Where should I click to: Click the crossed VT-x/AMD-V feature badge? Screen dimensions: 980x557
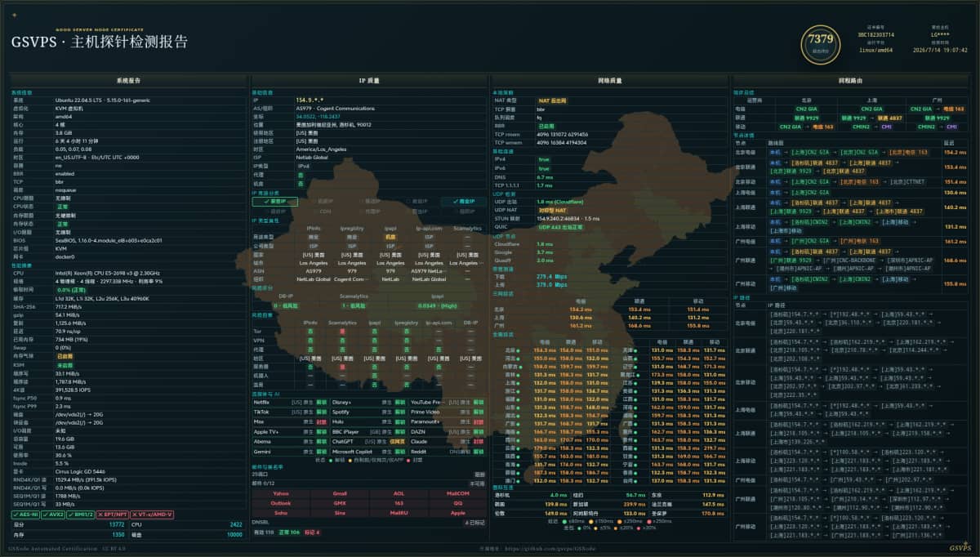tap(152, 515)
